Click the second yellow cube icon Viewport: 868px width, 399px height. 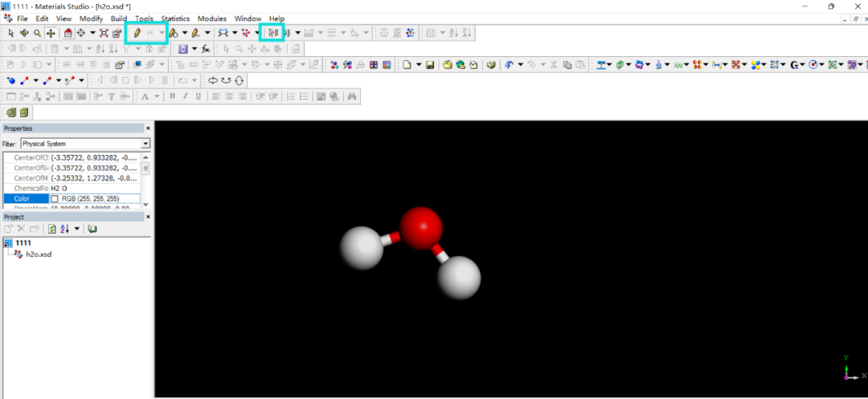pyautogui.click(x=24, y=112)
